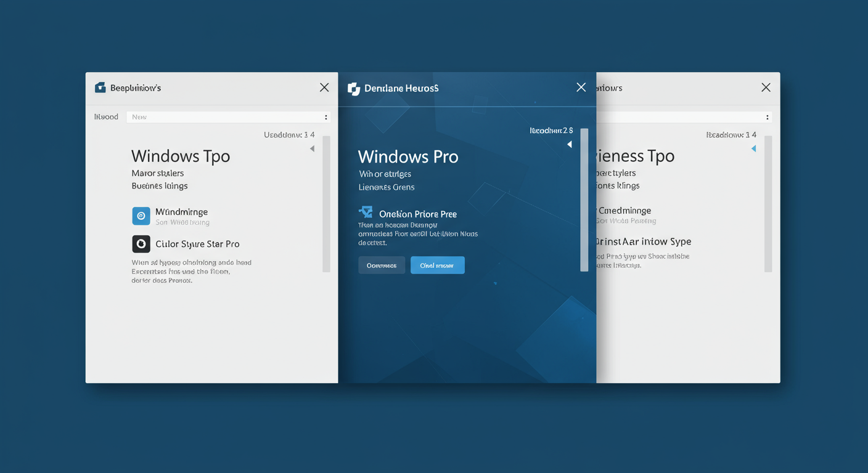Click the Lienares Grens text
The height and width of the screenshot is (473, 868).
(387, 187)
